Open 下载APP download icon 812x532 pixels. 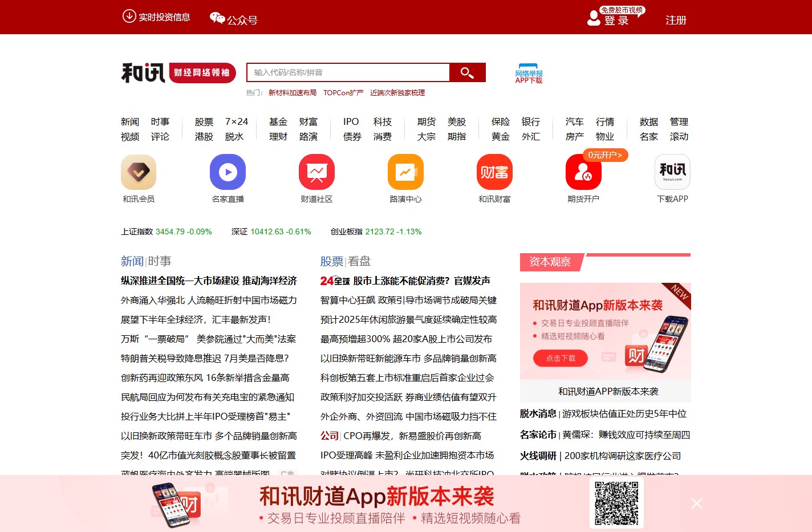pos(672,172)
